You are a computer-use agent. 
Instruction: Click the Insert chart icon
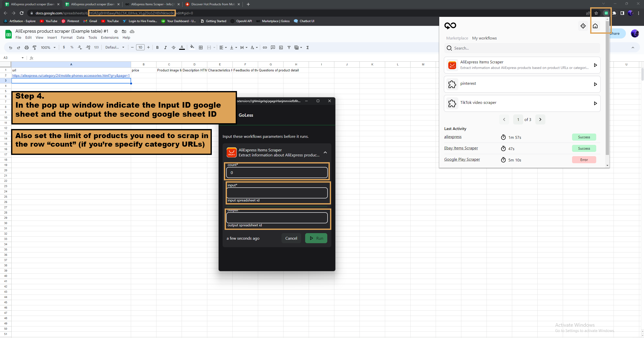281,48
